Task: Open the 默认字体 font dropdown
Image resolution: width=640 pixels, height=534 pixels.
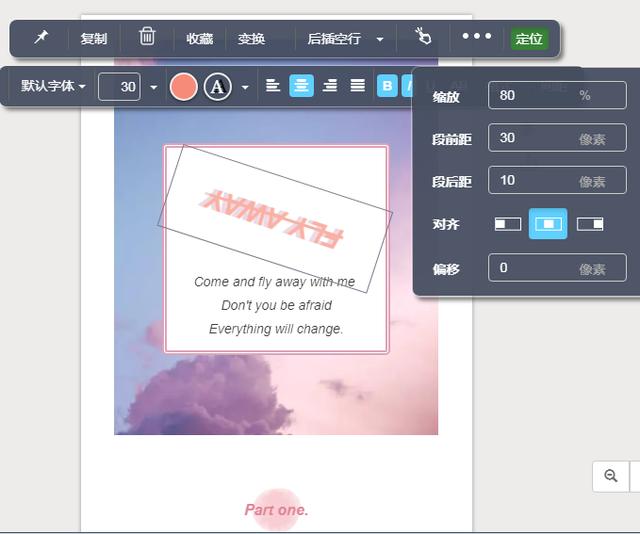Action: click(53, 86)
